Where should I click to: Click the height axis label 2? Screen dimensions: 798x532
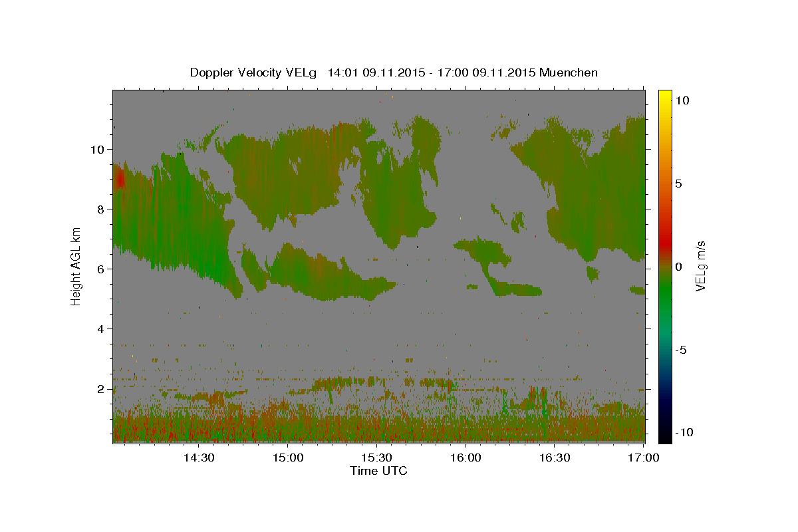(102, 388)
